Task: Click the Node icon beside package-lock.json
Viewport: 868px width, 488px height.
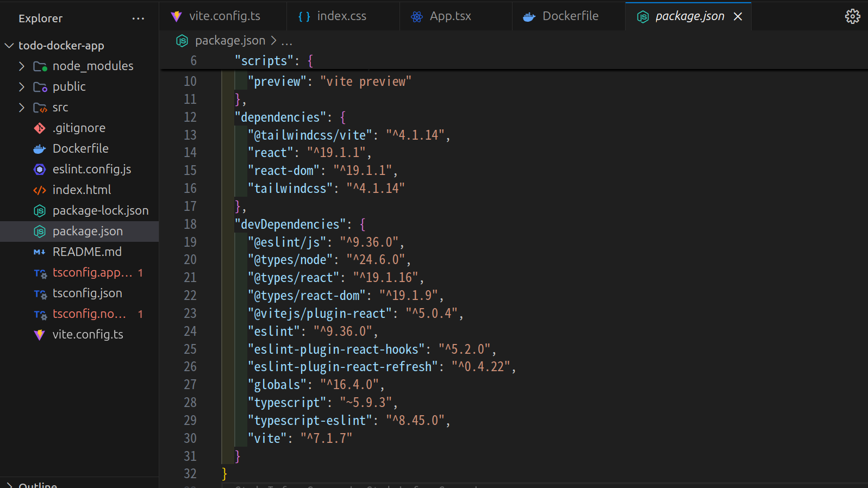Action: pos(40,211)
